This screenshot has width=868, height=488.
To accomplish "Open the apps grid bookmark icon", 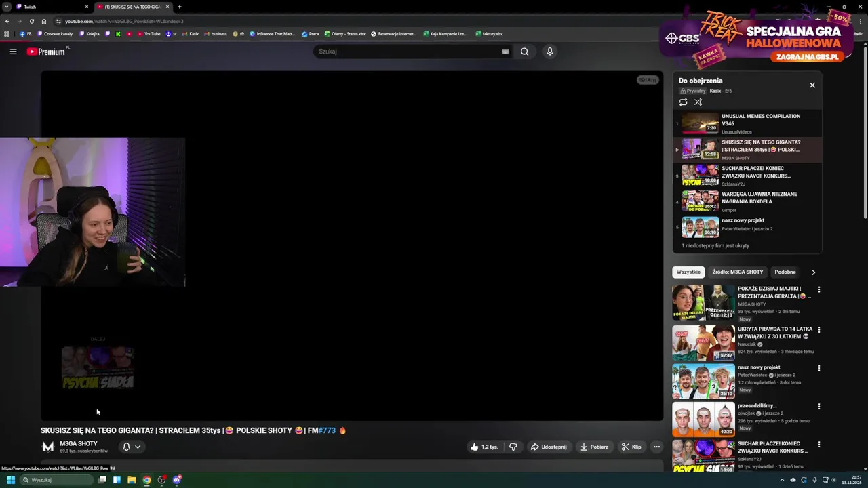I will 7,33.
